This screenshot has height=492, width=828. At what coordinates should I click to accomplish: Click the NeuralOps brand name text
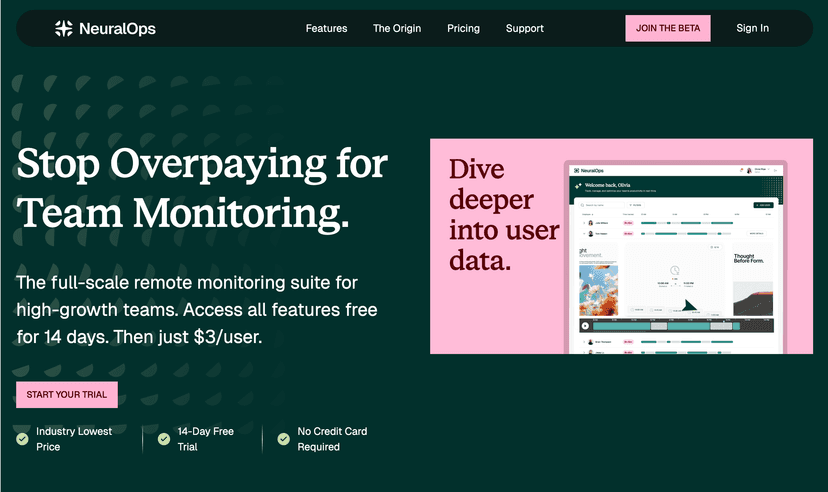click(119, 28)
